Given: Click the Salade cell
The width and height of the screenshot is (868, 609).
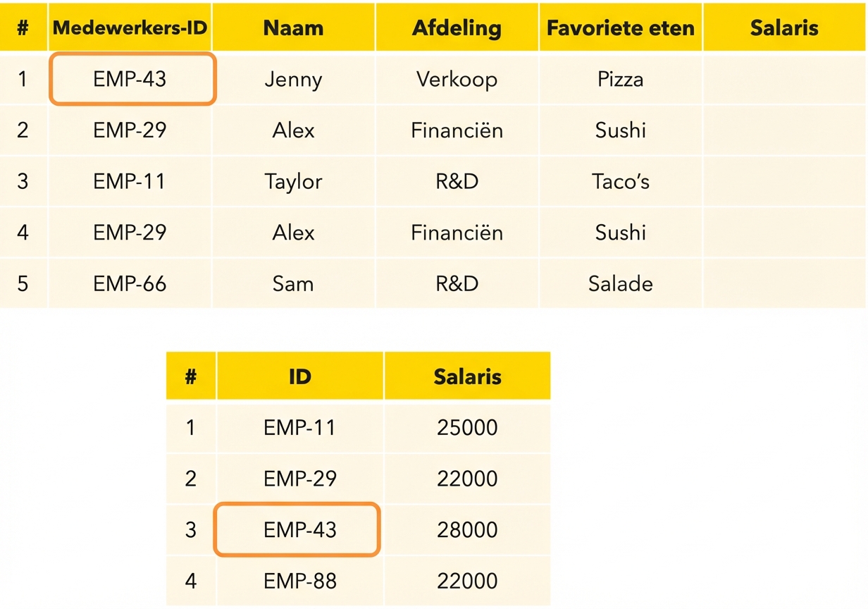Looking at the screenshot, I should click(620, 284).
